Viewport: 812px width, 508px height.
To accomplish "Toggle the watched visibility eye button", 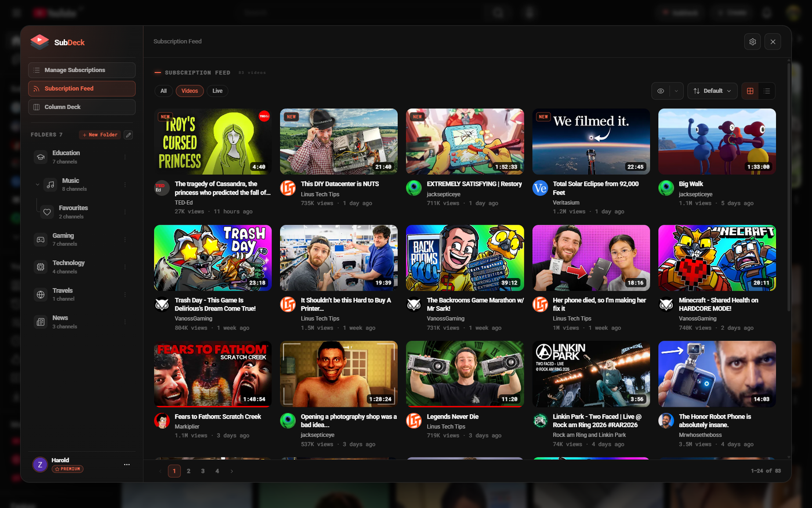I will pyautogui.click(x=661, y=91).
